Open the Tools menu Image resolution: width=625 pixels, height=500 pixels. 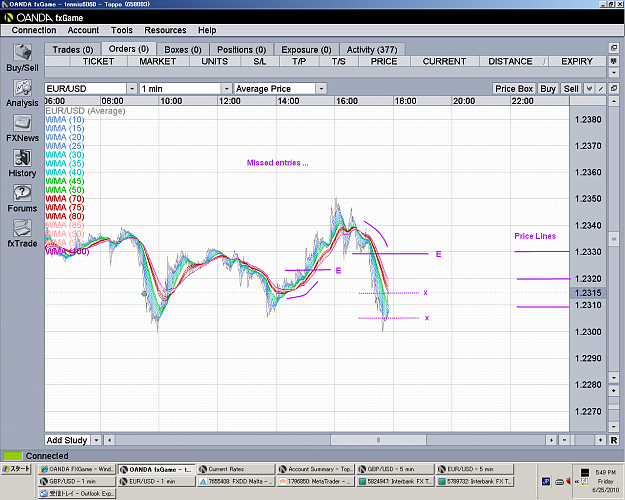click(122, 30)
